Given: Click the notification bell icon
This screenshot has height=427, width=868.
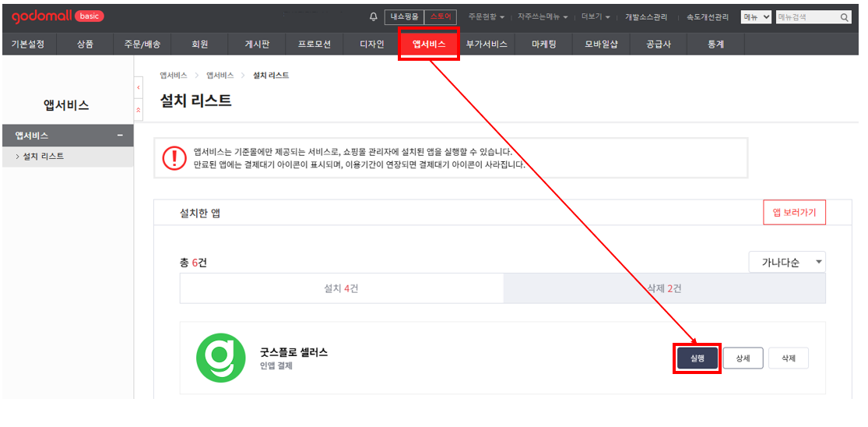Looking at the screenshot, I should pyautogui.click(x=374, y=17).
